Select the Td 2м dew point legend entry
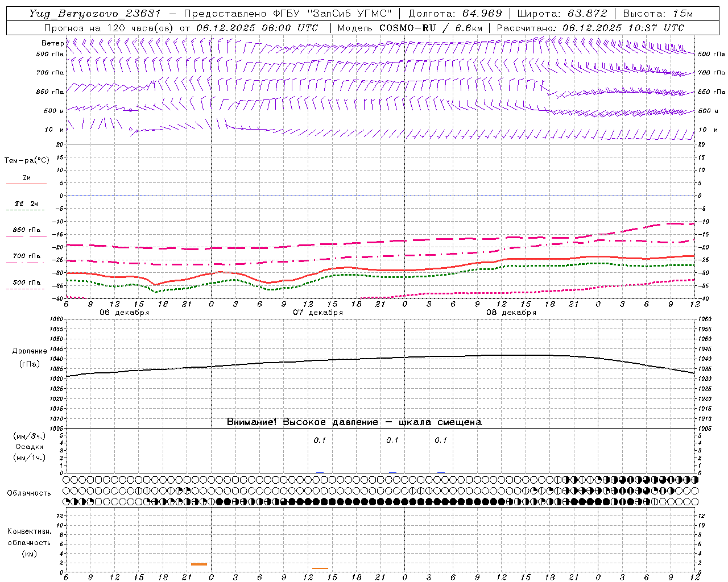This screenshot has width=728, height=582. click(26, 206)
